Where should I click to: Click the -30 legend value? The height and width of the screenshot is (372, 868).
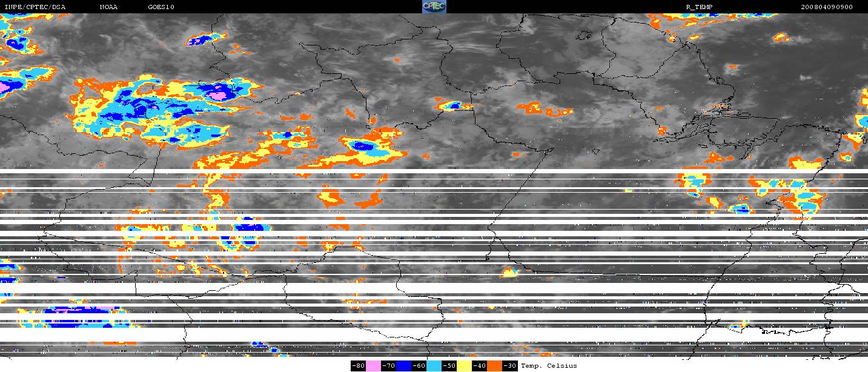coord(510,366)
